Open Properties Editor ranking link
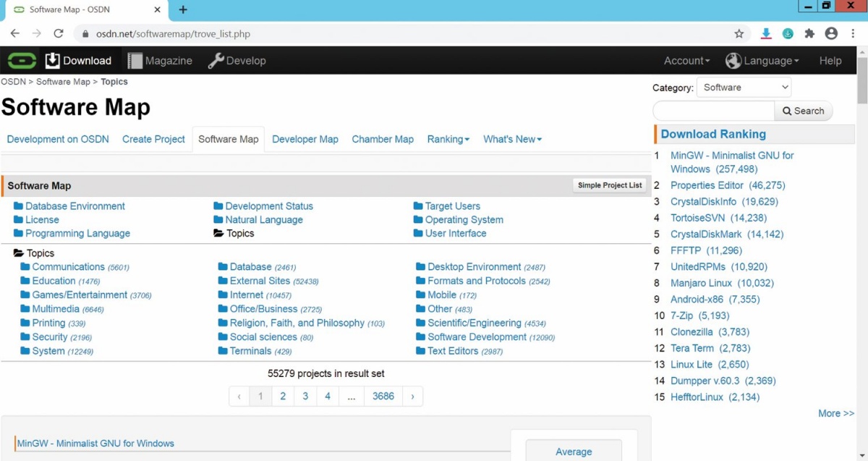 [x=707, y=185]
